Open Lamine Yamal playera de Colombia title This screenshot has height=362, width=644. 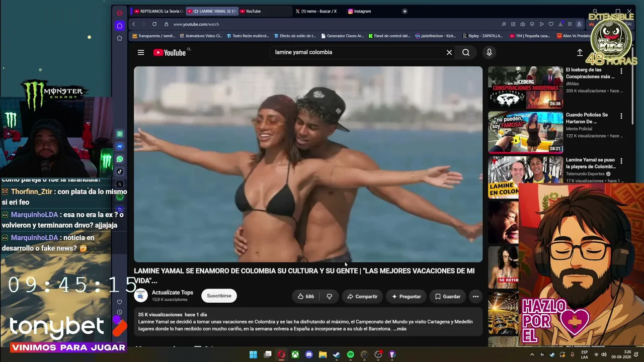pos(591,163)
